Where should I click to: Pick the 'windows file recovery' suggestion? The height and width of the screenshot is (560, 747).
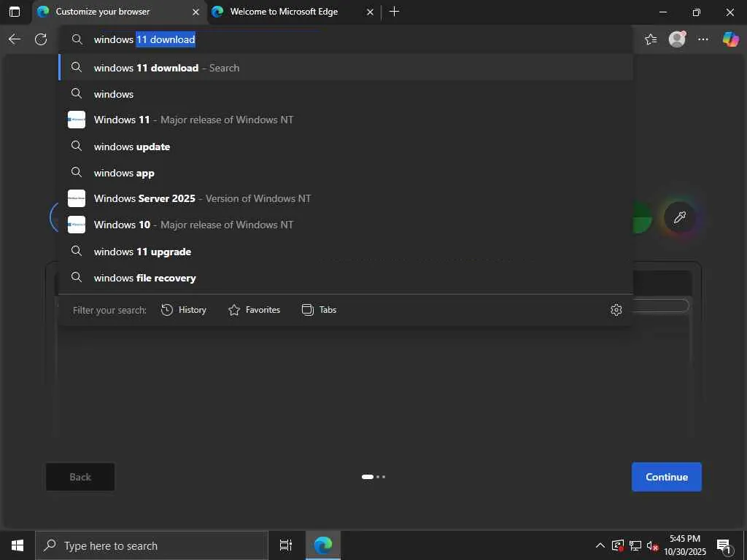345,278
